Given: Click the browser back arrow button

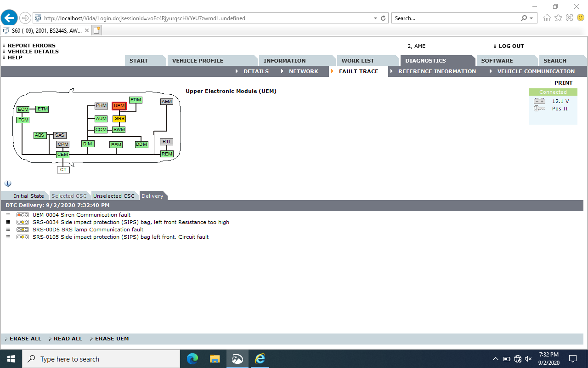Looking at the screenshot, I should click(9, 18).
